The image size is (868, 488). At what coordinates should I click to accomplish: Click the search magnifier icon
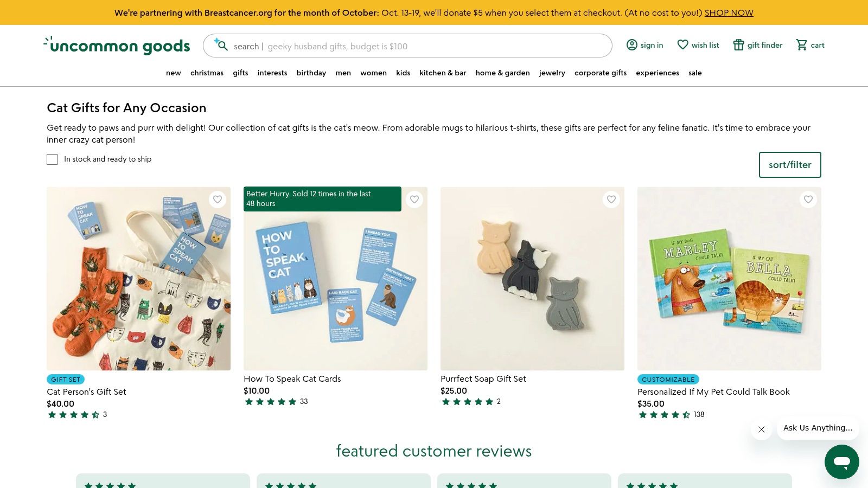click(221, 46)
